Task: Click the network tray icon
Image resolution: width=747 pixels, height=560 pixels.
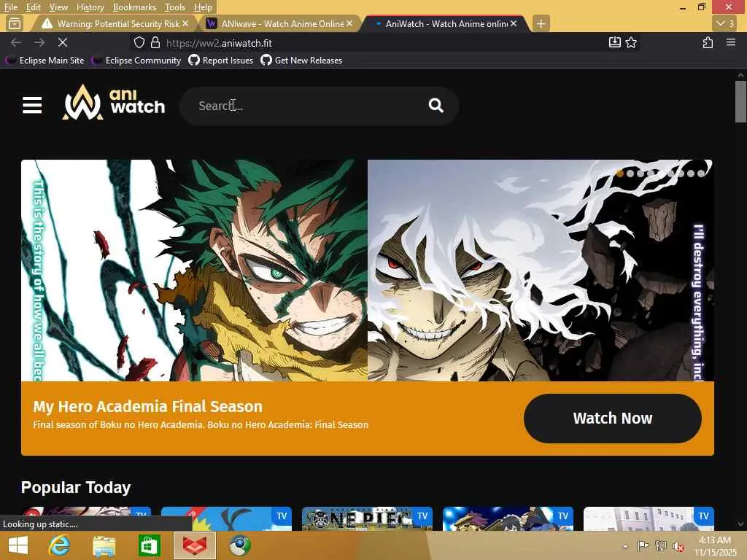Action: (x=660, y=546)
